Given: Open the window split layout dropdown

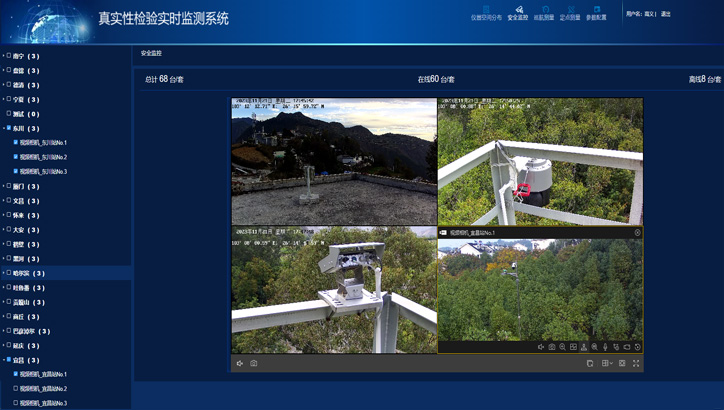Looking at the screenshot, I should pos(607,364).
